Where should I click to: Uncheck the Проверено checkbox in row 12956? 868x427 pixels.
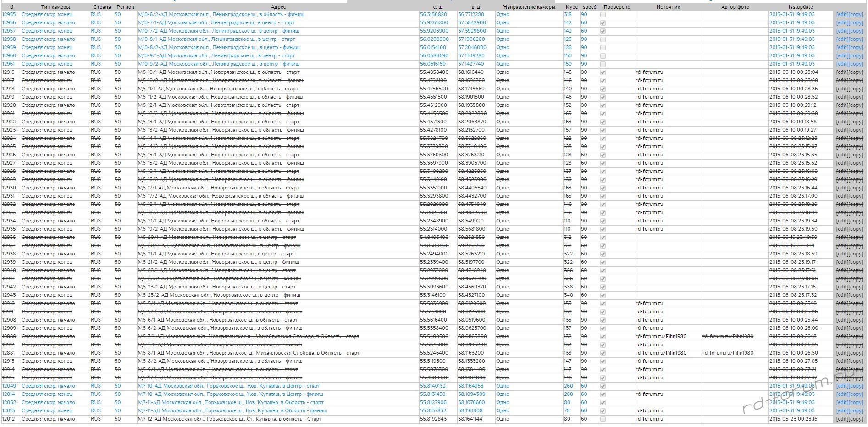[603, 23]
